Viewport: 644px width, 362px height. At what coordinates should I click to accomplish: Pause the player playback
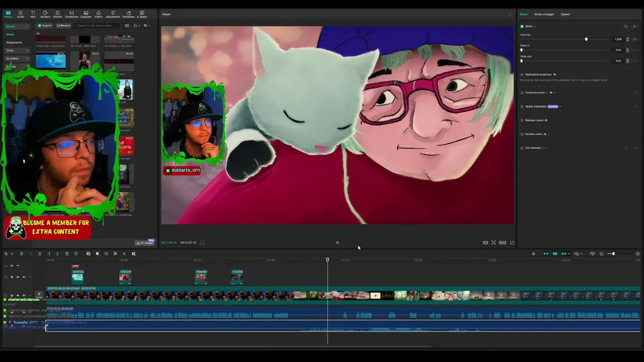[337, 242]
